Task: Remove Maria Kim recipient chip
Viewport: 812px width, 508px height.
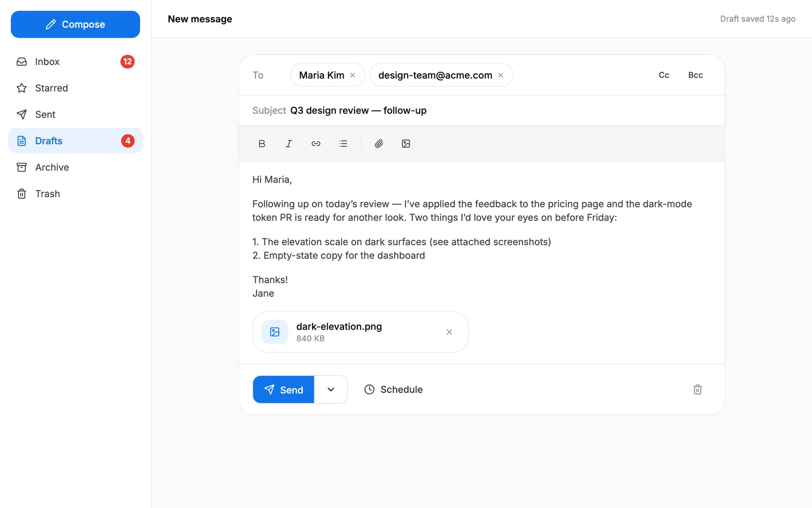Action: click(353, 75)
